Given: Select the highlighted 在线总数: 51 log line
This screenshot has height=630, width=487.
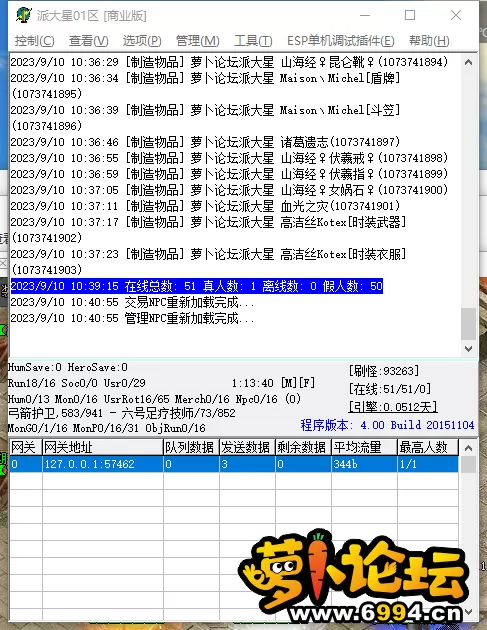Looking at the screenshot, I should pos(196,286).
